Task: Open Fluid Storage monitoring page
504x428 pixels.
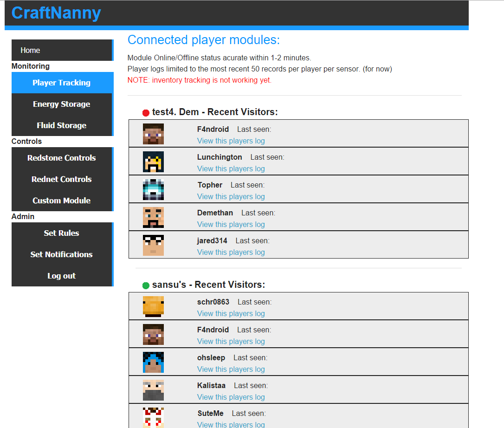Action: (62, 125)
